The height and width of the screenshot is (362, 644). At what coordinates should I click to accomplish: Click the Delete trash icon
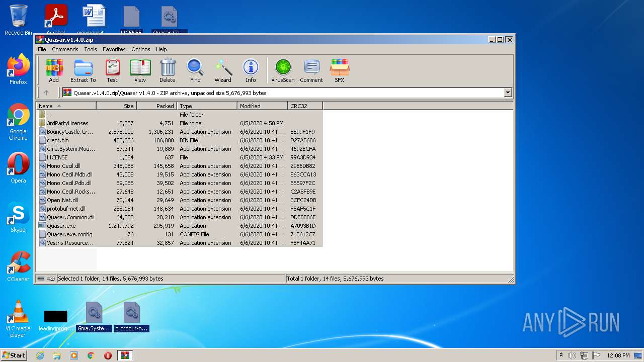point(168,71)
